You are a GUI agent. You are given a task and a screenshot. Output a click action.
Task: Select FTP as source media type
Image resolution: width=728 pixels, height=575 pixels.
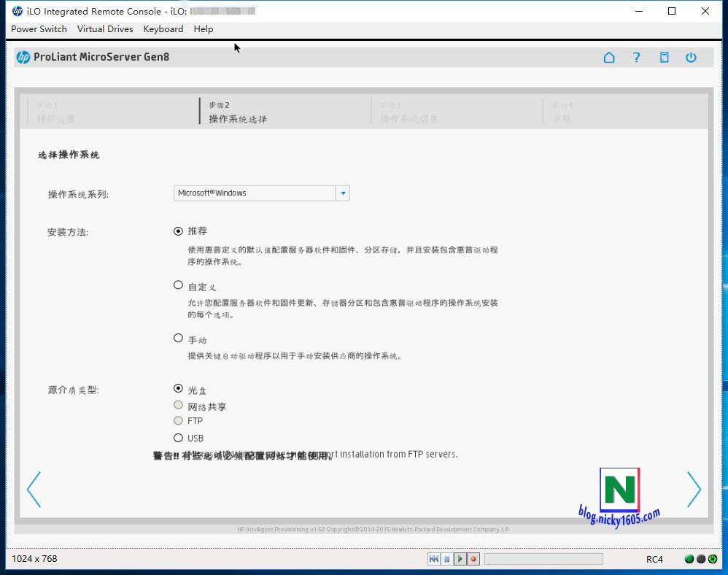click(x=178, y=420)
